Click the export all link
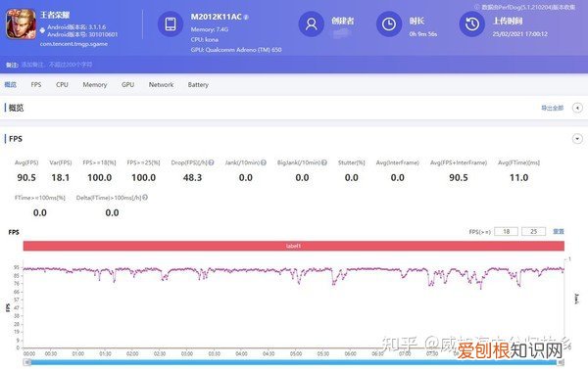This screenshot has height=369, width=588. click(552, 108)
